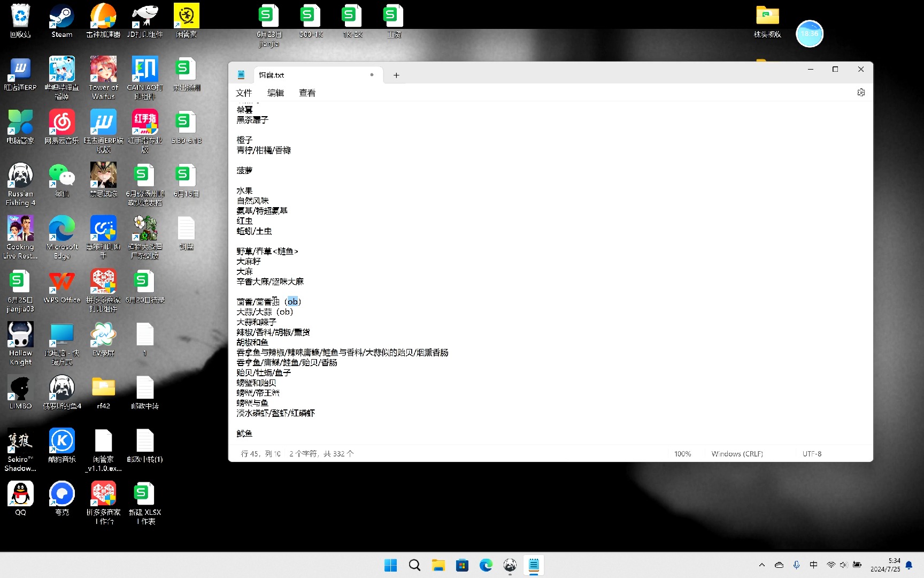The image size is (924, 578).
Task: Open the Microsoft Edge desktop shortcut
Action: 62,238
